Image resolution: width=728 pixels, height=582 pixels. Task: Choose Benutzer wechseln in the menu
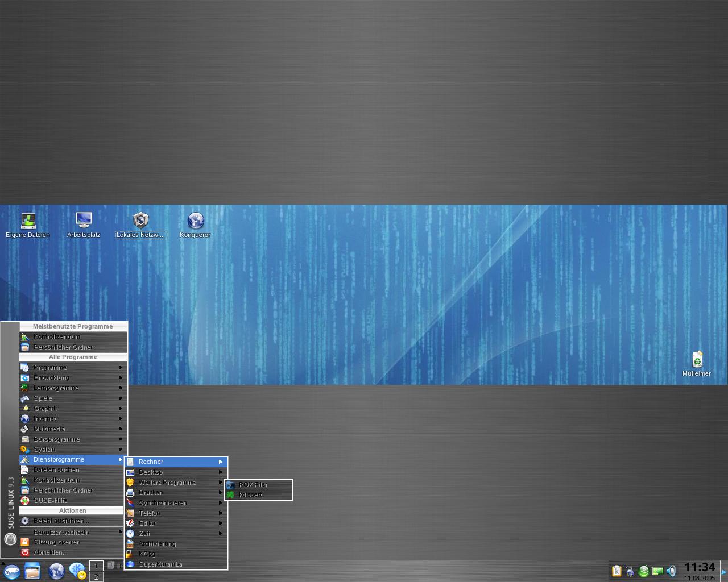coord(73,533)
